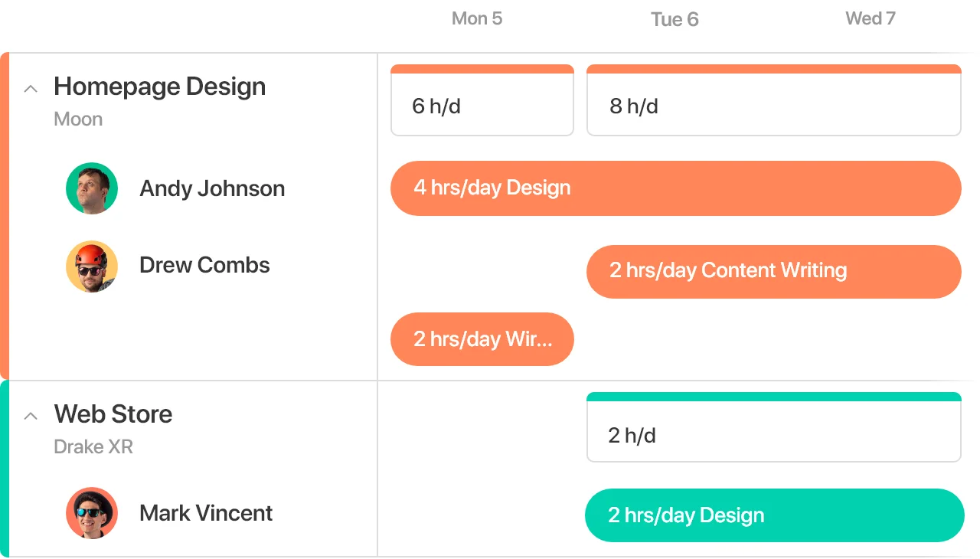The height and width of the screenshot is (559, 980).
Task: Select the 4 hrs/day Design allocation bar
Action: [676, 188]
